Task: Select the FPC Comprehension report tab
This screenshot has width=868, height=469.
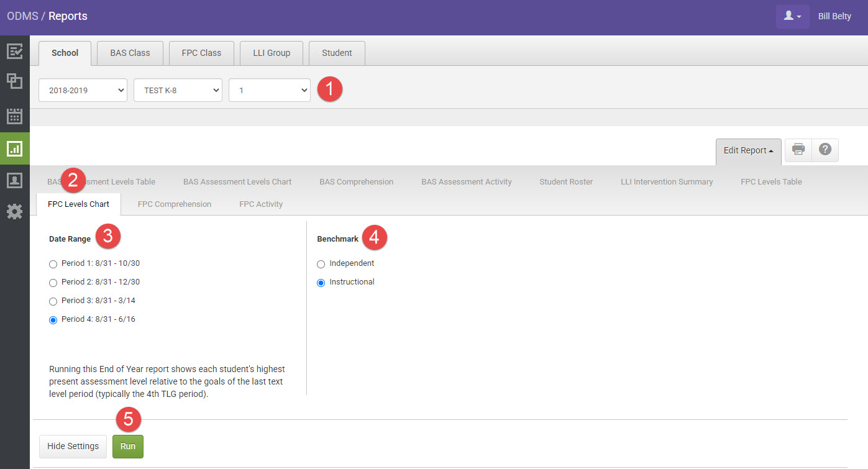Action: coord(174,203)
